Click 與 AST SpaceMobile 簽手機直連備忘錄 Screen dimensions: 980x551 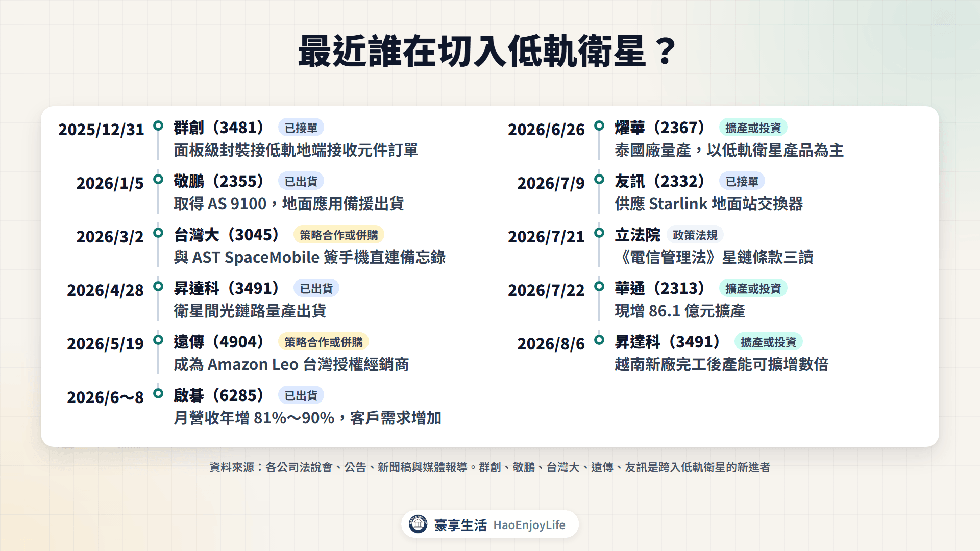(310, 257)
